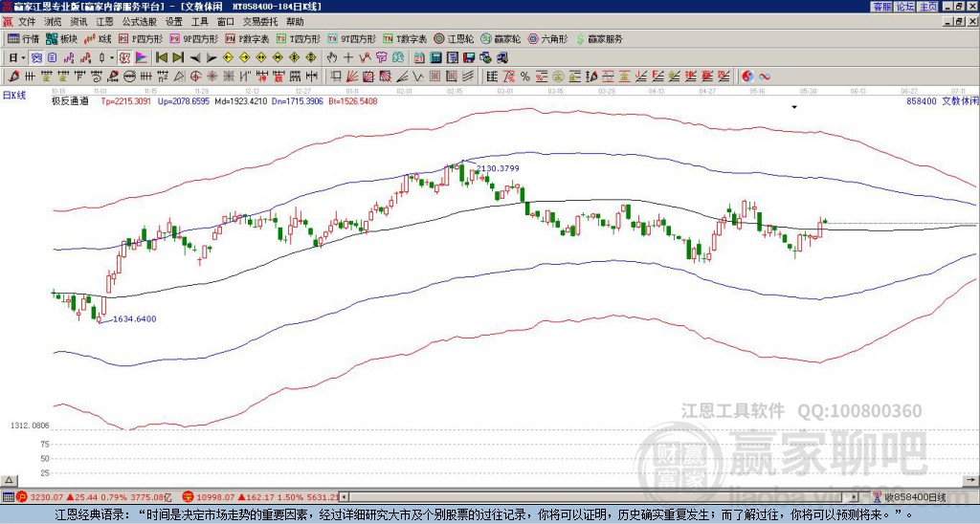Click the red zigzag wave icon
The width and height of the screenshot is (980, 524).
point(365,58)
